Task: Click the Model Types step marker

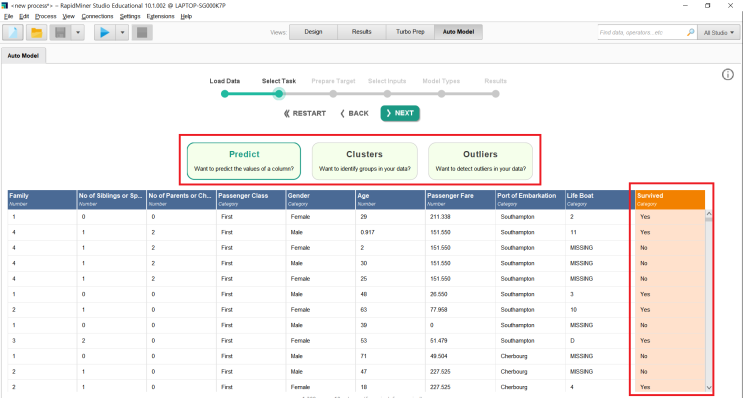Action: [441, 94]
